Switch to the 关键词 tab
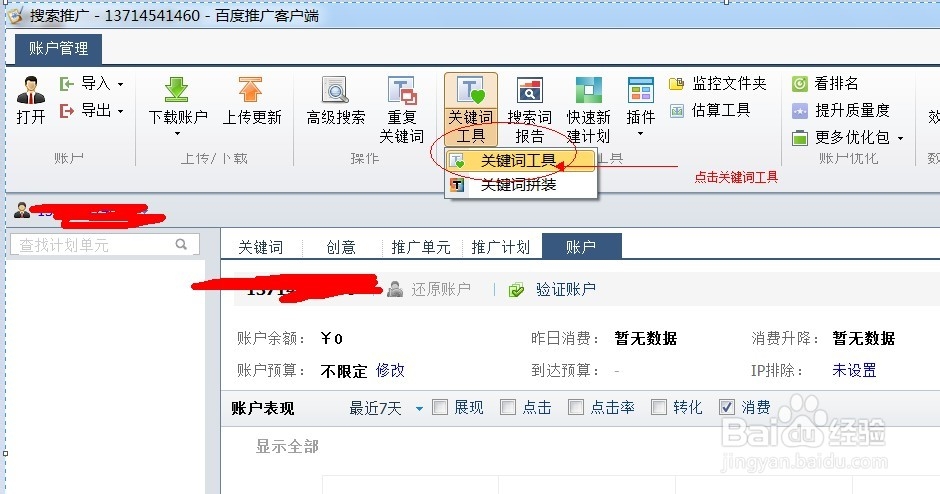 [261, 247]
